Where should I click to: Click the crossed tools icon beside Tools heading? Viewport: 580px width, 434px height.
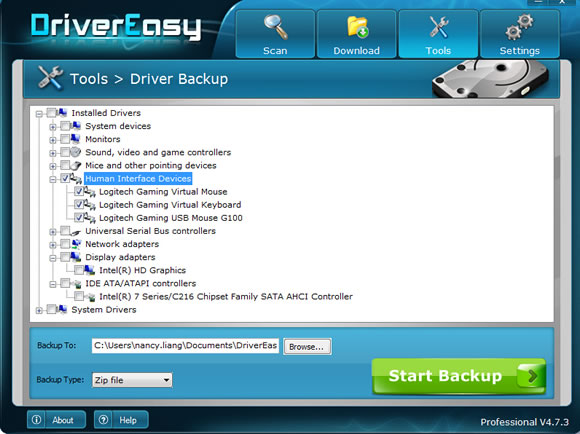coord(50,78)
